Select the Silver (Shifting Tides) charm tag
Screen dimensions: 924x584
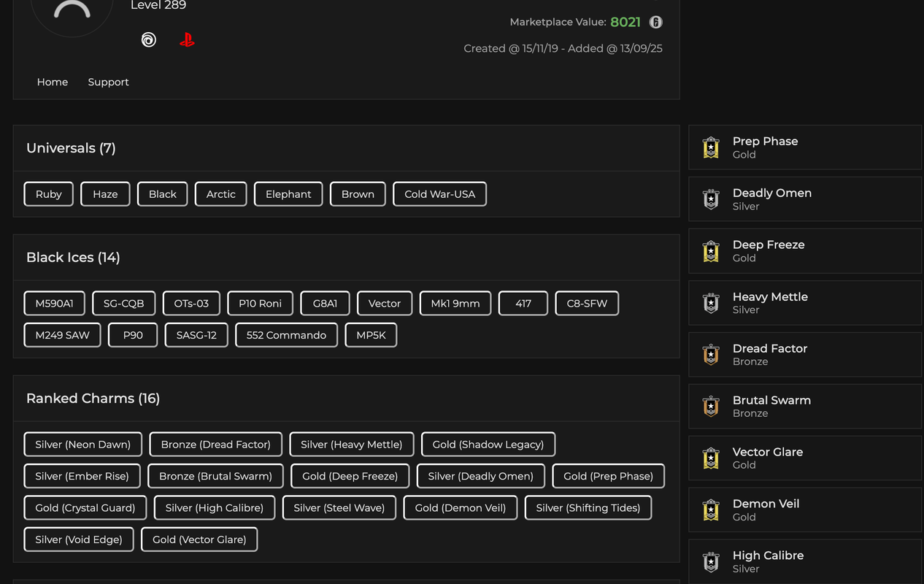pyautogui.click(x=588, y=508)
